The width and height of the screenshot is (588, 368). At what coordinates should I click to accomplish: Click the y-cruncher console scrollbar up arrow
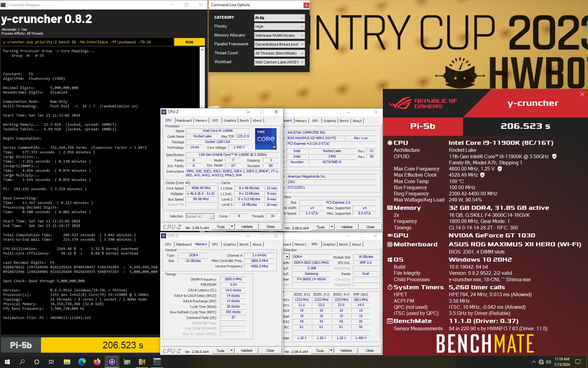pos(202,50)
